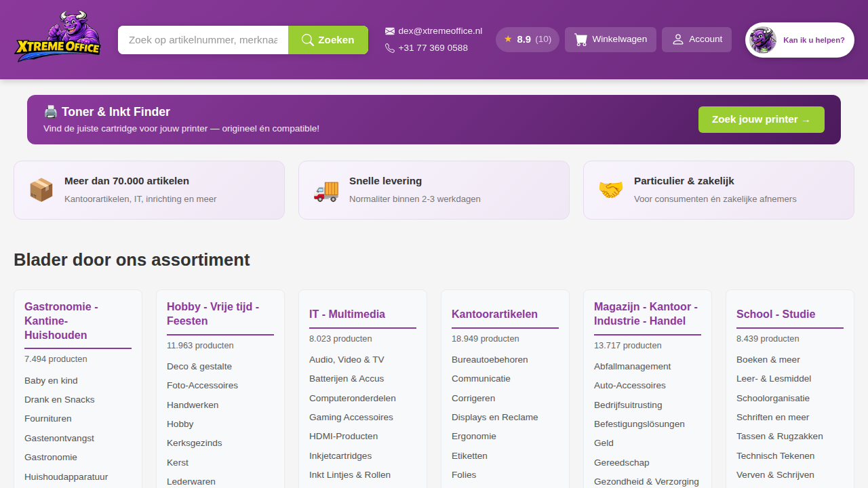This screenshot has width=868, height=488.
Task: Click the package box icon for 70.000 artikelen
Action: 41,190
